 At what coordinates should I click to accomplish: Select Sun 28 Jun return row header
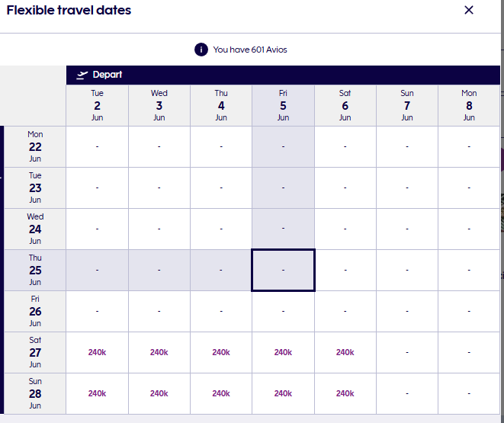[35, 393]
